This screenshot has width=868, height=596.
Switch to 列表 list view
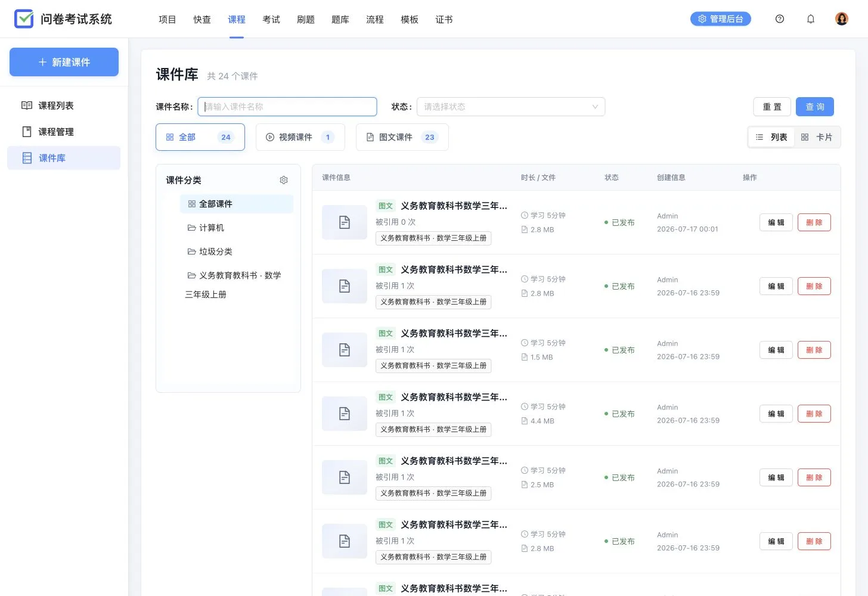771,137
